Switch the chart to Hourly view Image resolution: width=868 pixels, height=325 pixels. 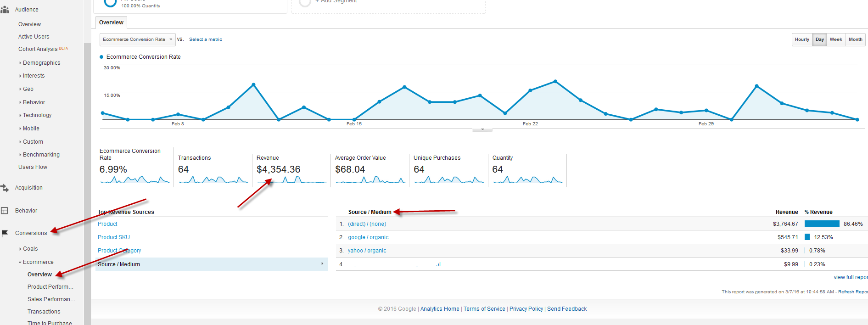coord(802,39)
